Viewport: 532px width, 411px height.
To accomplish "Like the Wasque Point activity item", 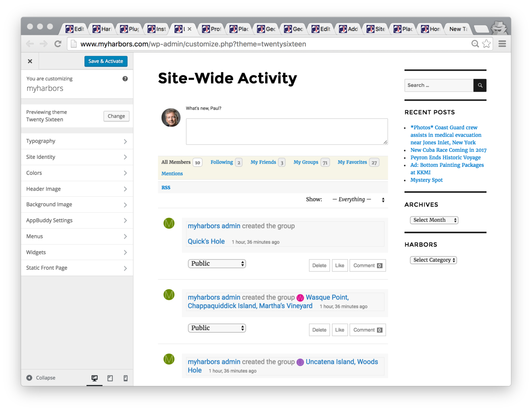I will (x=340, y=330).
